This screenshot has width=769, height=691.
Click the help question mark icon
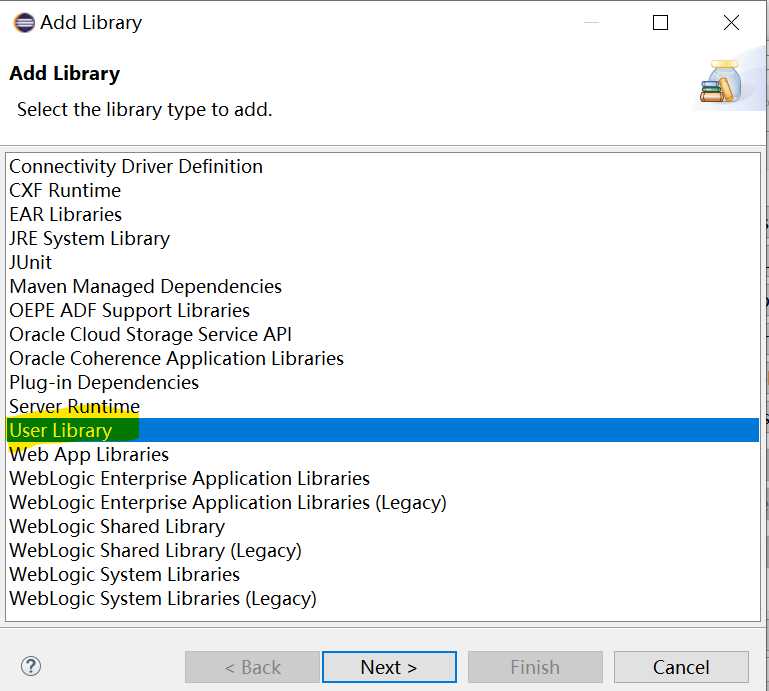click(31, 666)
